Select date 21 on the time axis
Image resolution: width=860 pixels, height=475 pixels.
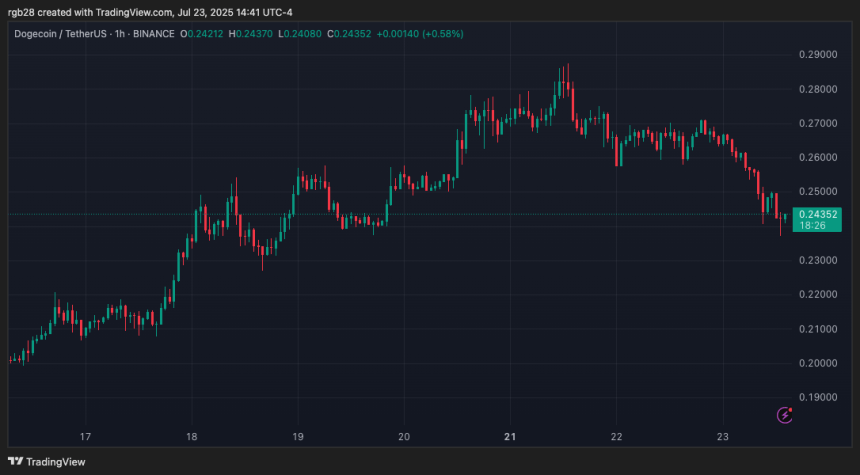[x=510, y=436]
